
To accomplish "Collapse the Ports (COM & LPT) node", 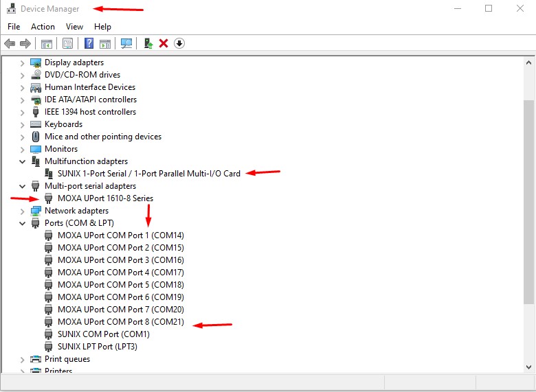I will tap(22, 223).
